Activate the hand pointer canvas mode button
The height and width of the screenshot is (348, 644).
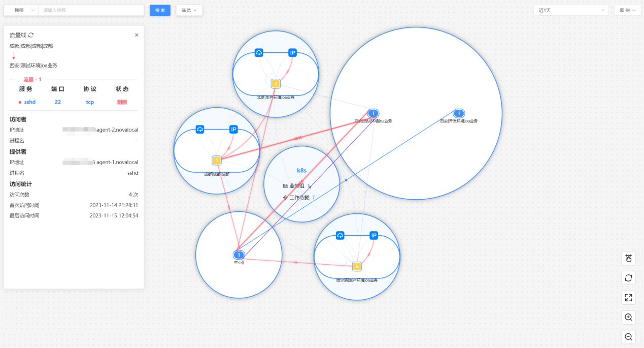click(x=628, y=258)
